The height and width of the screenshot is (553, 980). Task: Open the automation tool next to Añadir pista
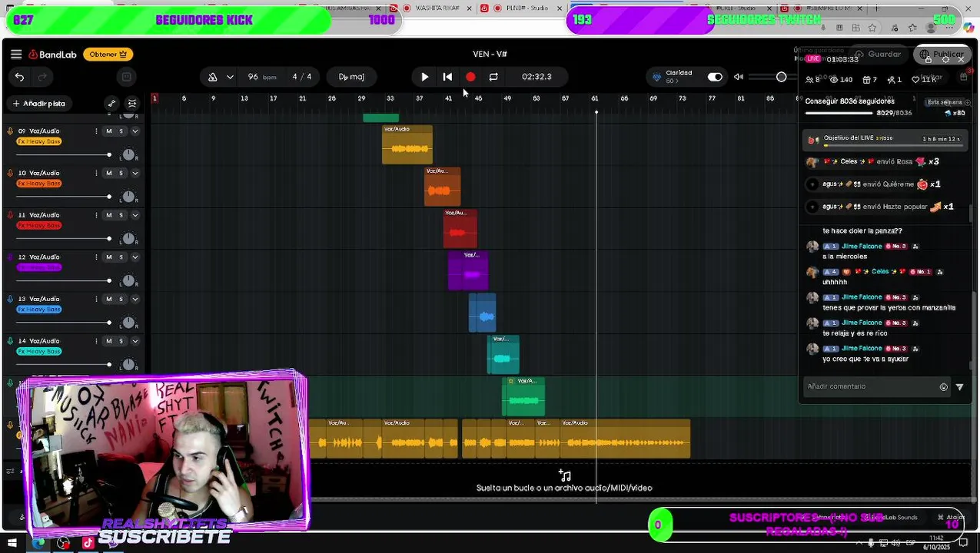point(111,103)
